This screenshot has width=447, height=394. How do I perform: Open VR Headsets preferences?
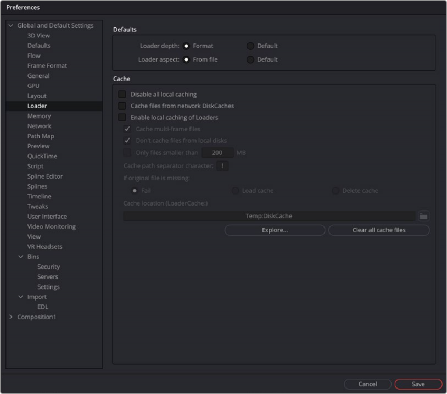click(45, 247)
